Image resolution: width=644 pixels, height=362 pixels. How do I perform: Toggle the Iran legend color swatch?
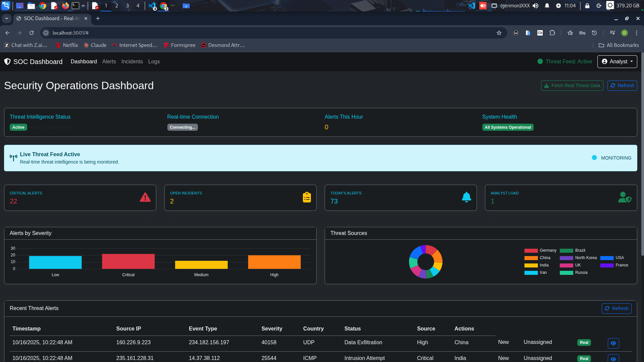pos(531,273)
